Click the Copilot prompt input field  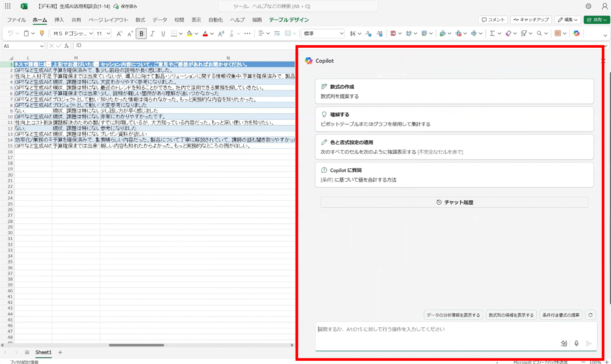pyautogui.click(x=456, y=336)
